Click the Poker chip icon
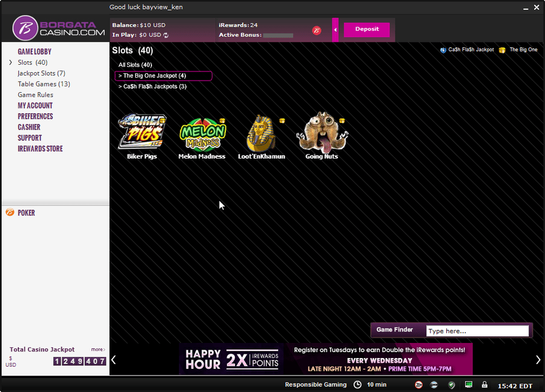The image size is (545, 392). (10, 212)
